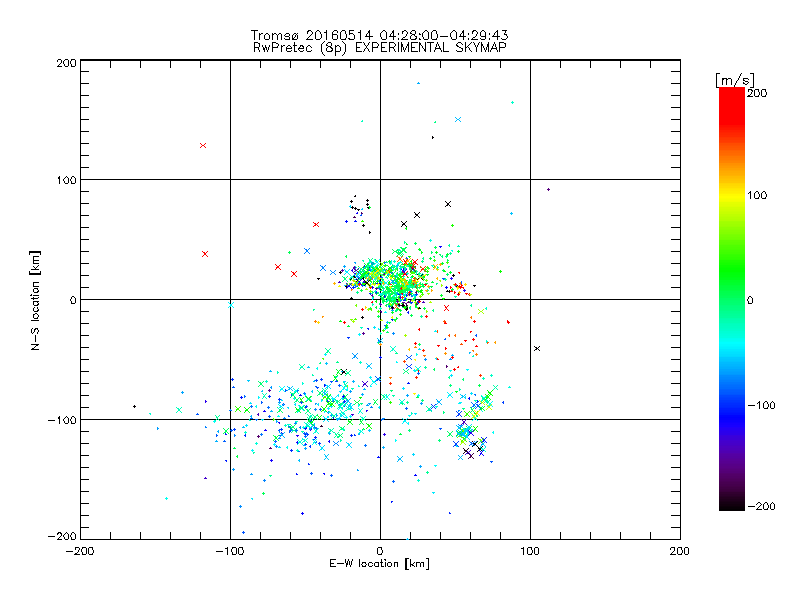The image size is (800, 600).
Task: Click the colorbar tick label "-100"
Action: pos(761,405)
